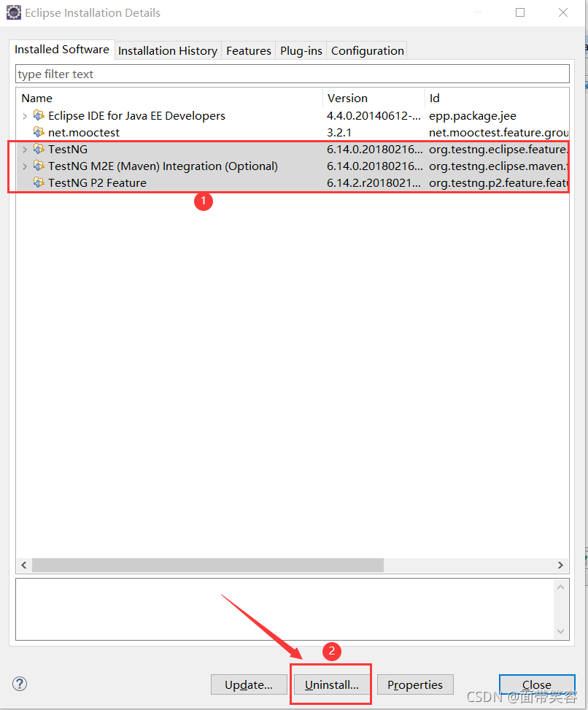
Task: Click the net.mooctest.feature.grou id cell
Action: click(x=498, y=132)
